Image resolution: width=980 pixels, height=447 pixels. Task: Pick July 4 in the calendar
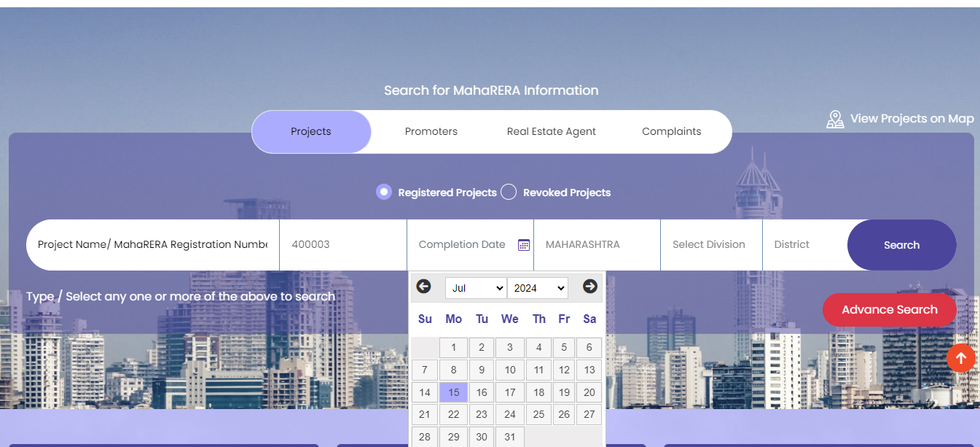(x=538, y=348)
